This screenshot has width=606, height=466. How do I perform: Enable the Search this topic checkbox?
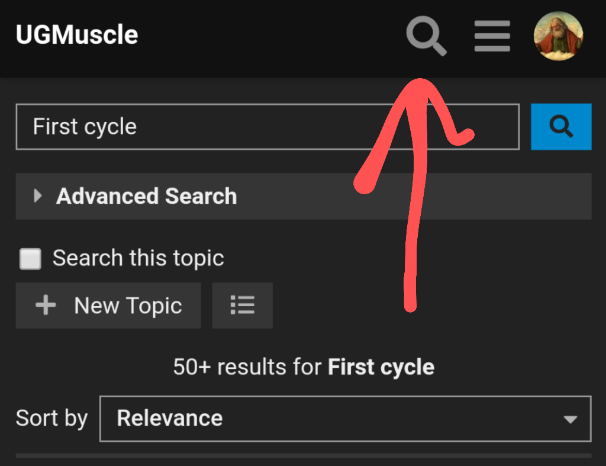[31, 259]
